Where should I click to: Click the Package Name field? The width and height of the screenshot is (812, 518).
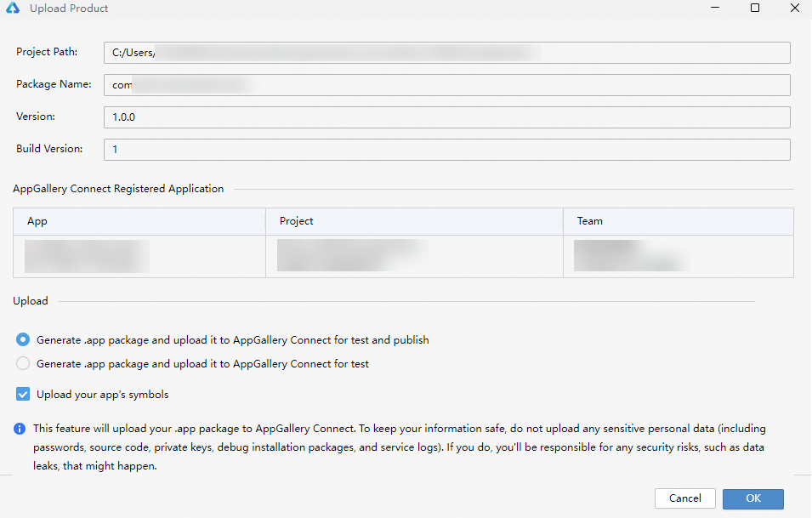pyautogui.click(x=446, y=85)
